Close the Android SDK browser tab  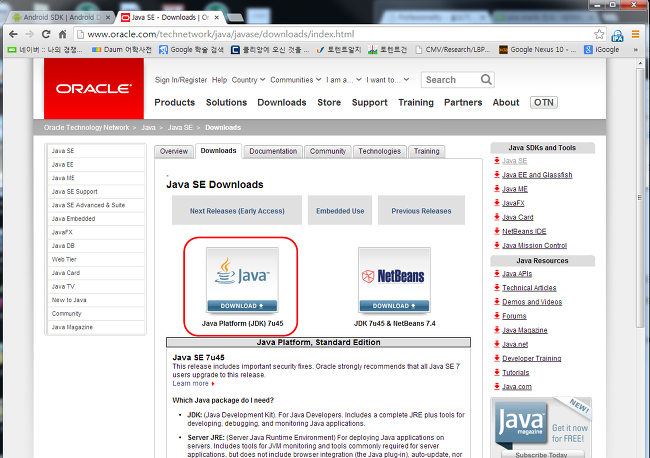pyautogui.click(x=108, y=17)
